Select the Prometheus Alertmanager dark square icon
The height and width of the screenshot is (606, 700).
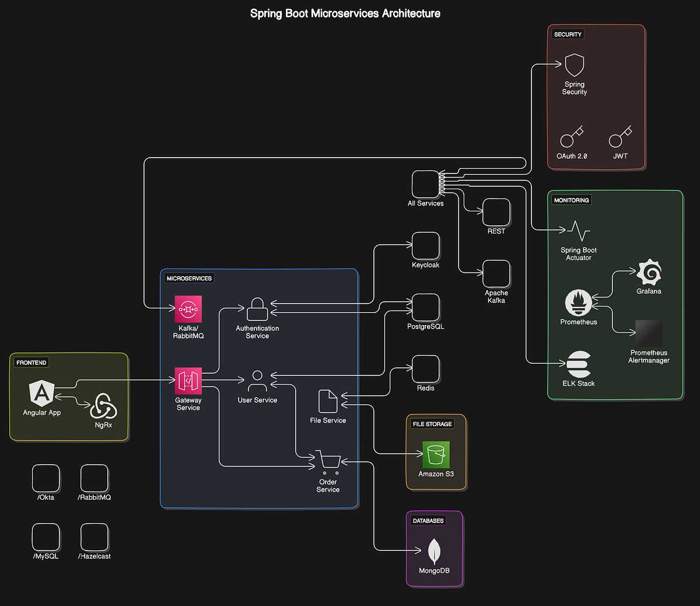649,334
